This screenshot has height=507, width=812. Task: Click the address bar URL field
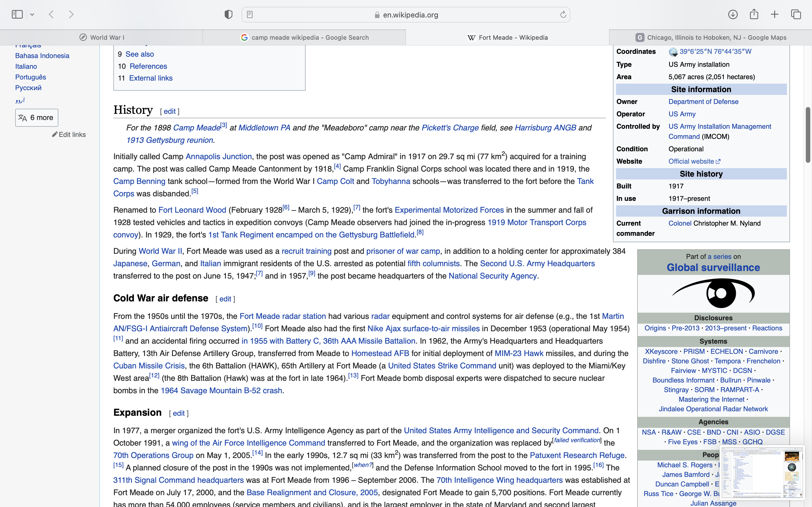tap(406, 15)
